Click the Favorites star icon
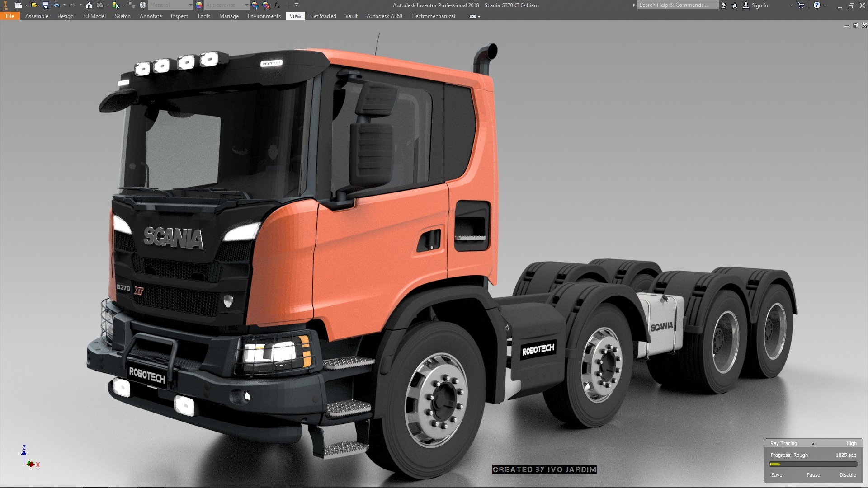 [735, 5]
